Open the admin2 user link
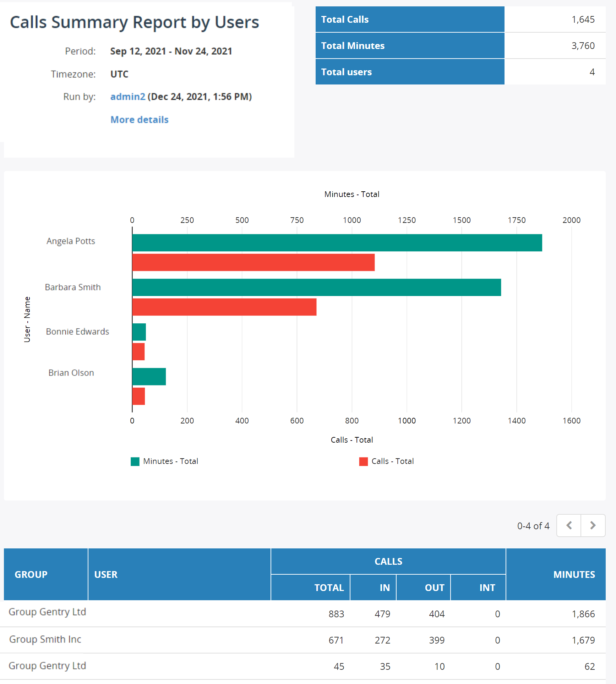 tap(128, 97)
